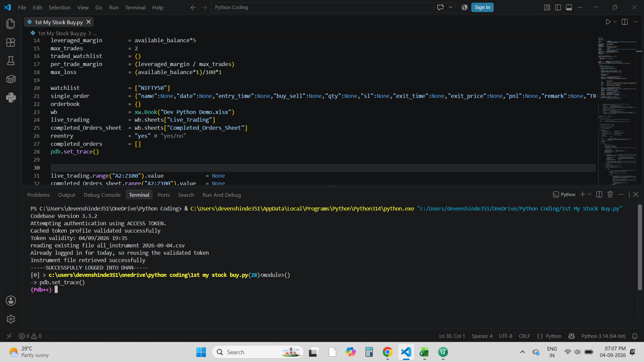644x362 pixels.
Task: Open the Manage gear menu
Action: click(11, 319)
